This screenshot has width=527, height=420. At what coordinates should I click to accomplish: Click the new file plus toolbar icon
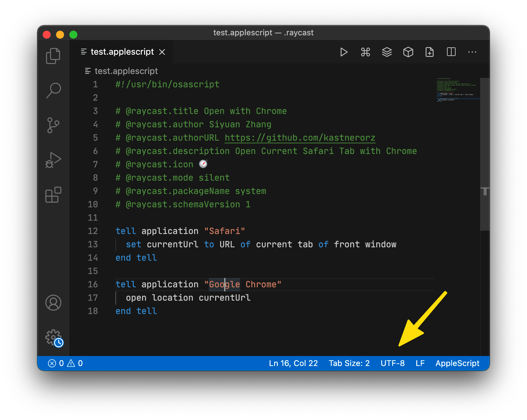tap(430, 52)
